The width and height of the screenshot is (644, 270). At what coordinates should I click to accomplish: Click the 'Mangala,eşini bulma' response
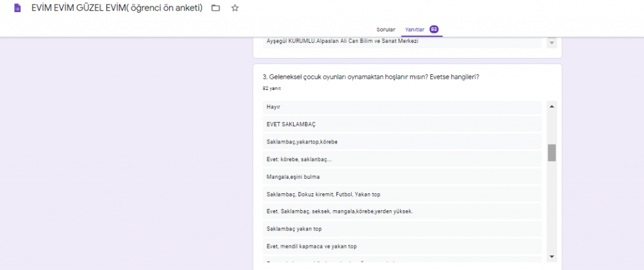(402, 177)
